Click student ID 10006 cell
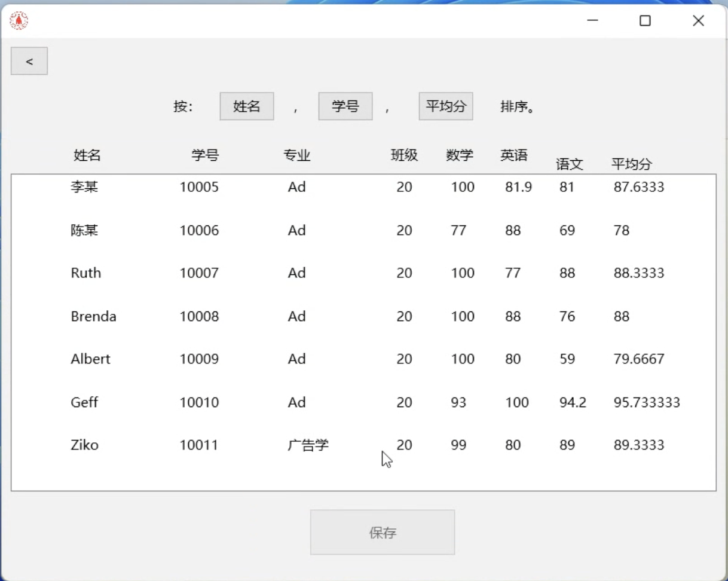Screen dimensions: 728x581 (x=199, y=230)
